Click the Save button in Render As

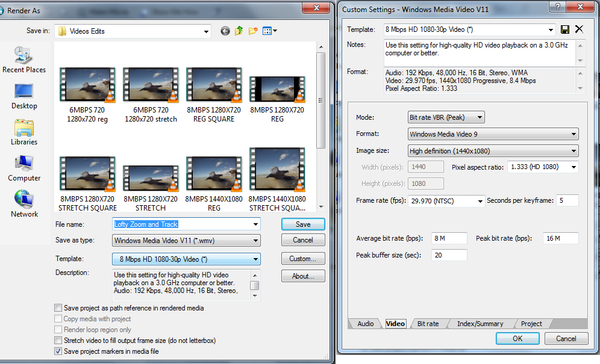click(x=303, y=224)
